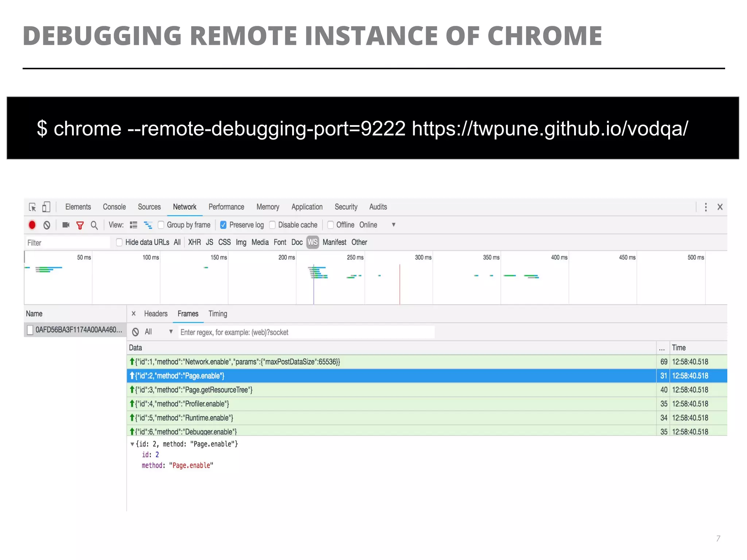Open the All frames filter dropdown
The width and height of the screenshot is (747, 560).
point(159,332)
